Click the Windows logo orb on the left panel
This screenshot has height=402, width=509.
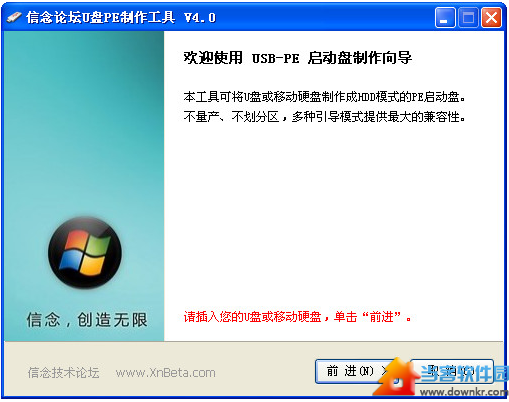point(85,252)
